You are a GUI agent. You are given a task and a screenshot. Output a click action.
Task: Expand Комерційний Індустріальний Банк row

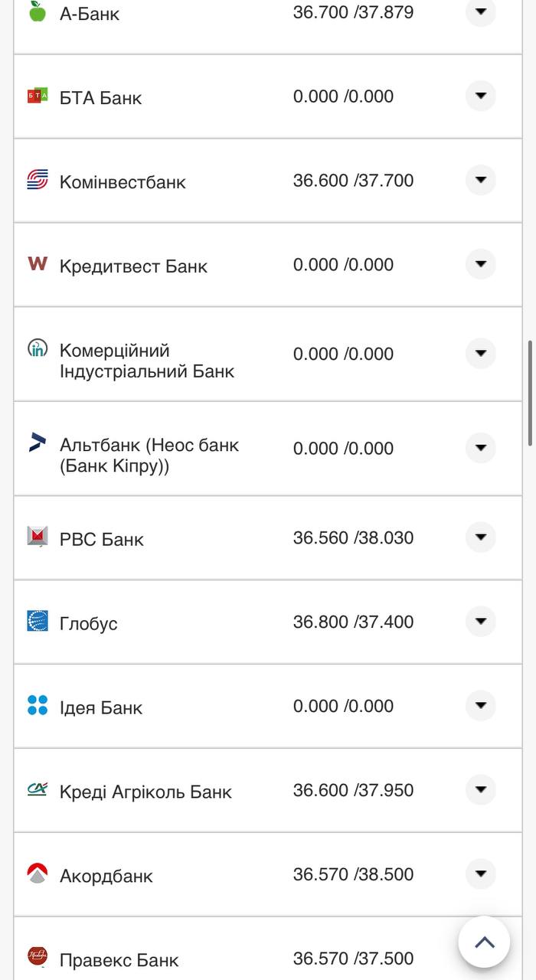[481, 354]
